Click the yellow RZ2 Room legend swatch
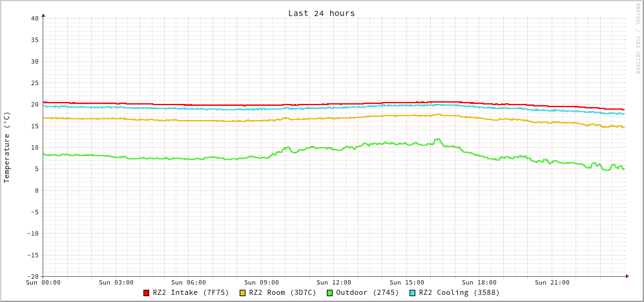The width and height of the screenshot is (644, 302). click(243, 293)
